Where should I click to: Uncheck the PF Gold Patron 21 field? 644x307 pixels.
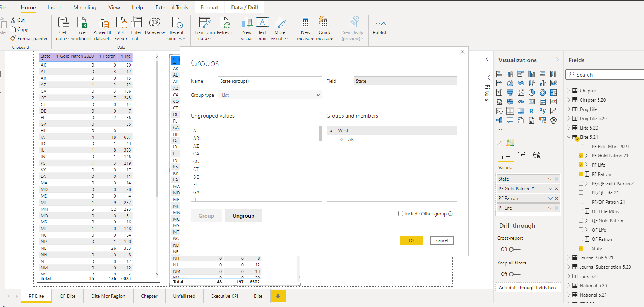click(581, 155)
